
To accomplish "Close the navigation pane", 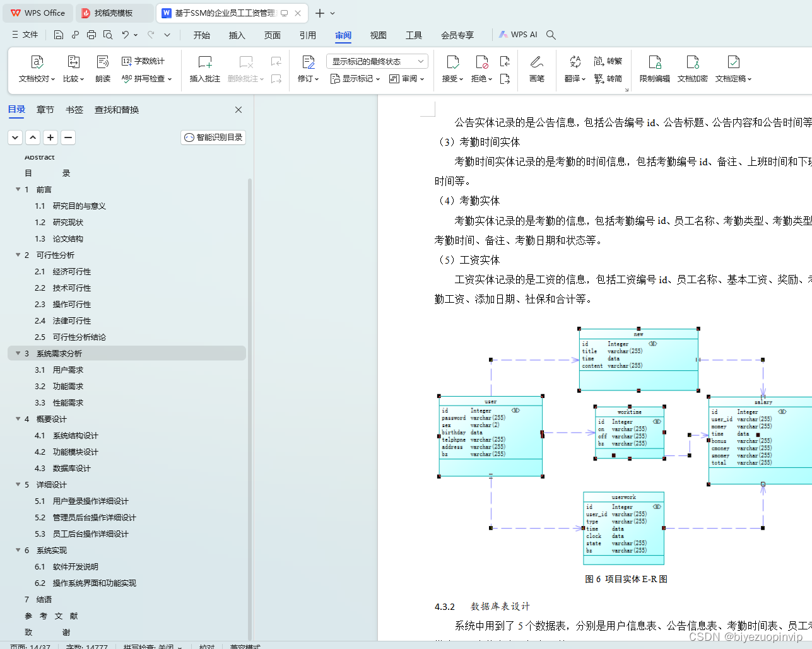I will pos(238,110).
